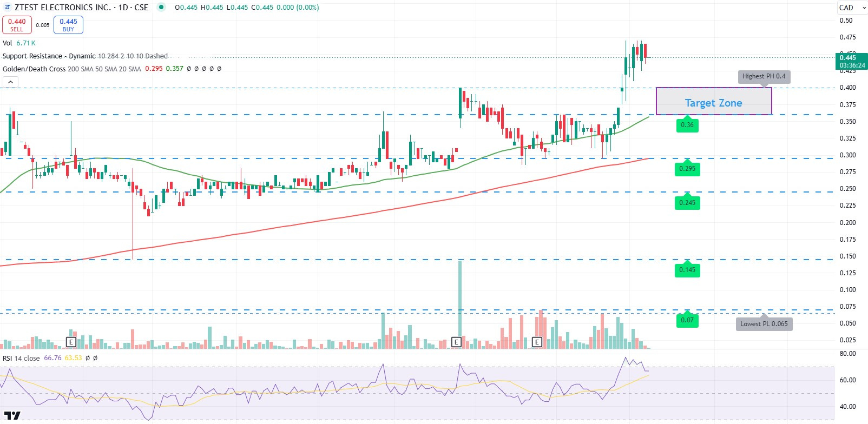Screen dimensions: 868x424
Task: Click the leftmost earnings E marker
Action: click(x=71, y=342)
